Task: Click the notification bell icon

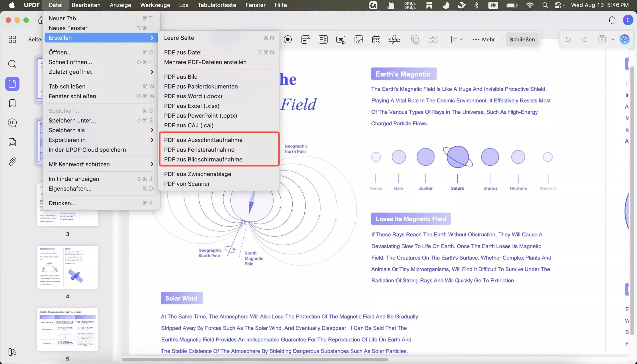Action: tap(612, 20)
